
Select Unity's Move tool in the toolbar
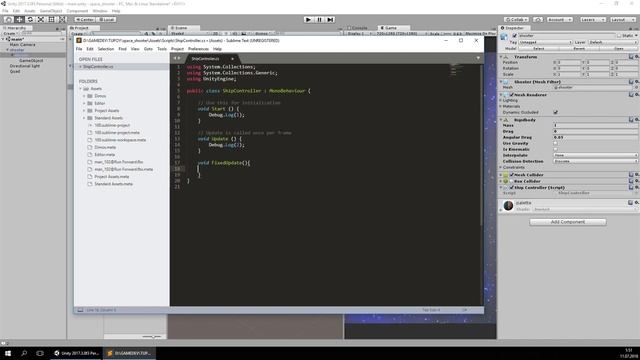click(19, 19)
